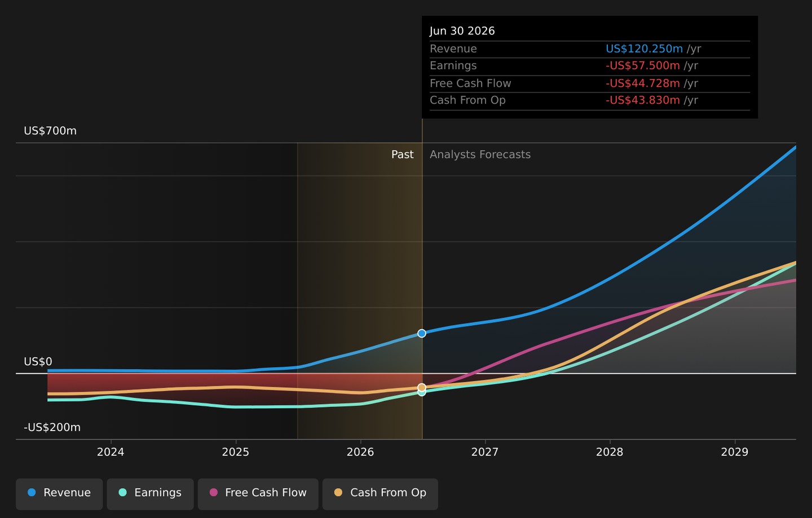Image resolution: width=812 pixels, height=518 pixels.
Task: Click the Free Cash Flow label in tooltip
Action: pyautogui.click(x=470, y=83)
